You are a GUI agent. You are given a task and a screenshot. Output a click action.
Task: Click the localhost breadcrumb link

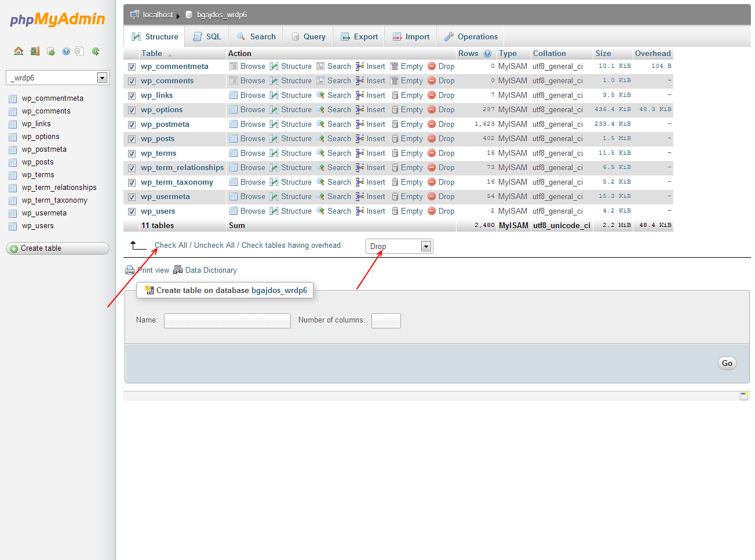[x=158, y=14]
